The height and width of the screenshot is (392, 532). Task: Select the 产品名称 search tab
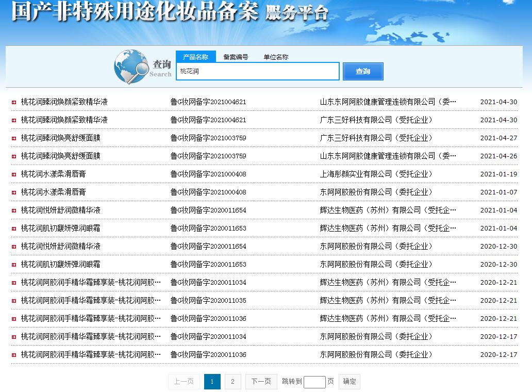tap(195, 57)
